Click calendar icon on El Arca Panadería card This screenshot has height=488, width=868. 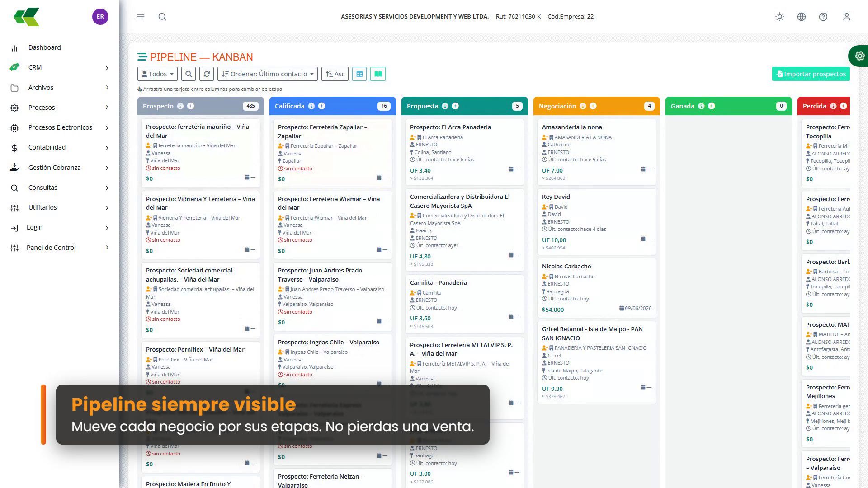tap(511, 169)
